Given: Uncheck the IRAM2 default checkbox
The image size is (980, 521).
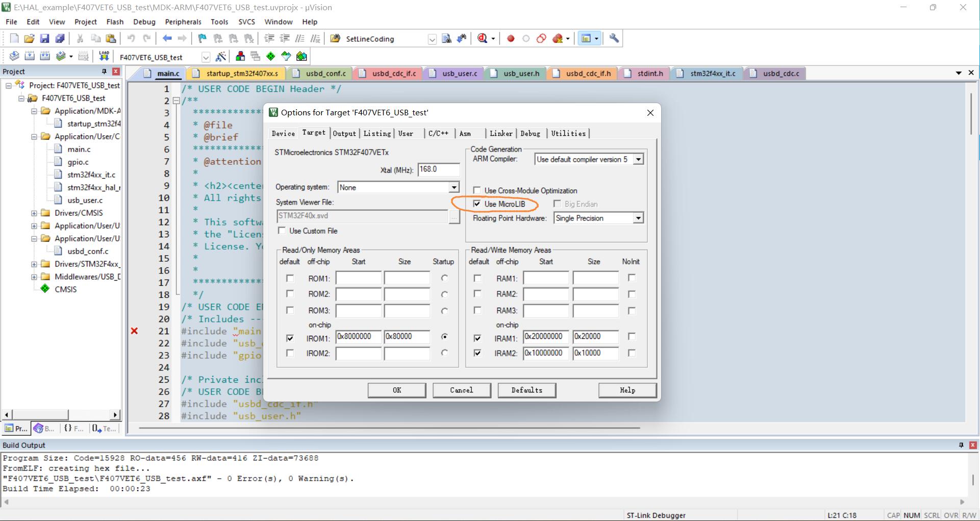Looking at the screenshot, I should pyautogui.click(x=478, y=353).
